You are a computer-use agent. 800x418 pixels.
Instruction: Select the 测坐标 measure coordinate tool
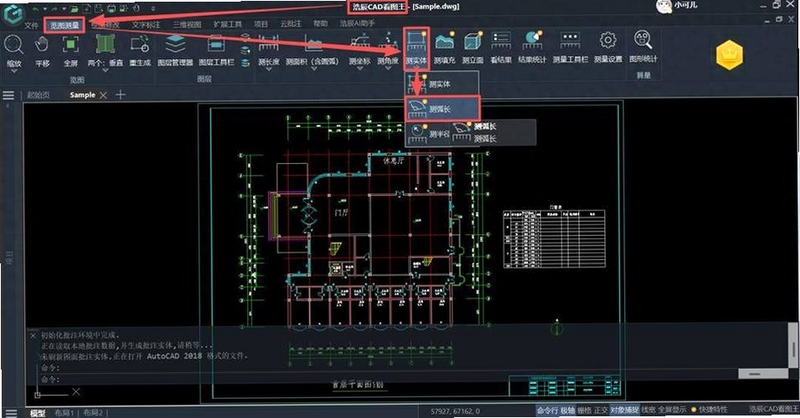pyautogui.click(x=359, y=50)
